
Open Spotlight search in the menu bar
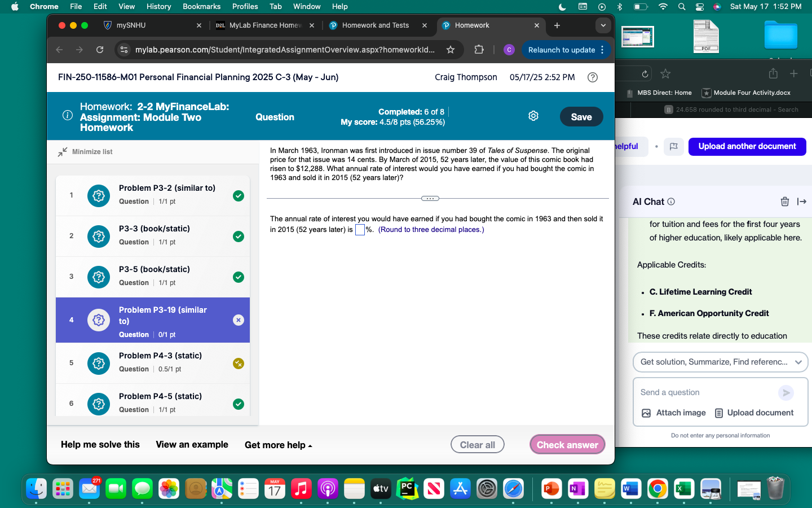pyautogui.click(x=682, y=7)
